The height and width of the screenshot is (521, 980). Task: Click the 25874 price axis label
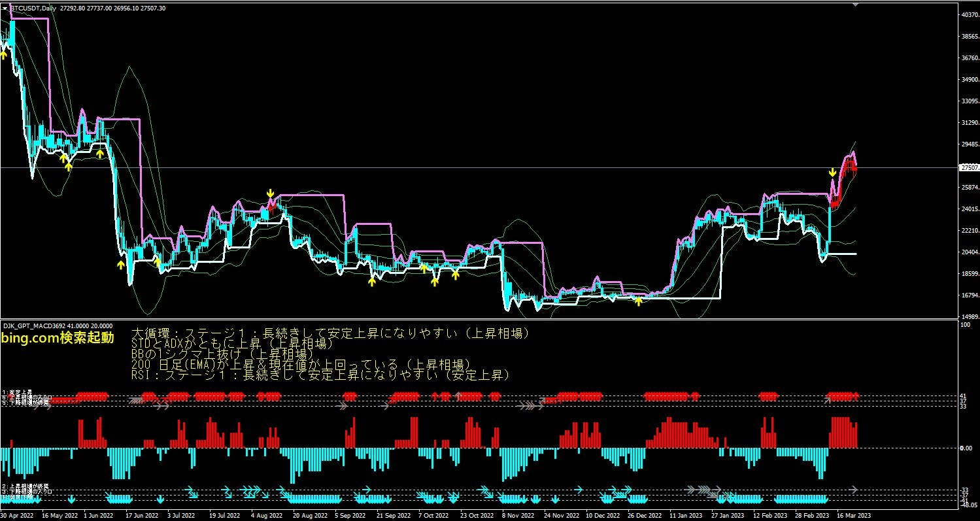click(x=970, y=188)
